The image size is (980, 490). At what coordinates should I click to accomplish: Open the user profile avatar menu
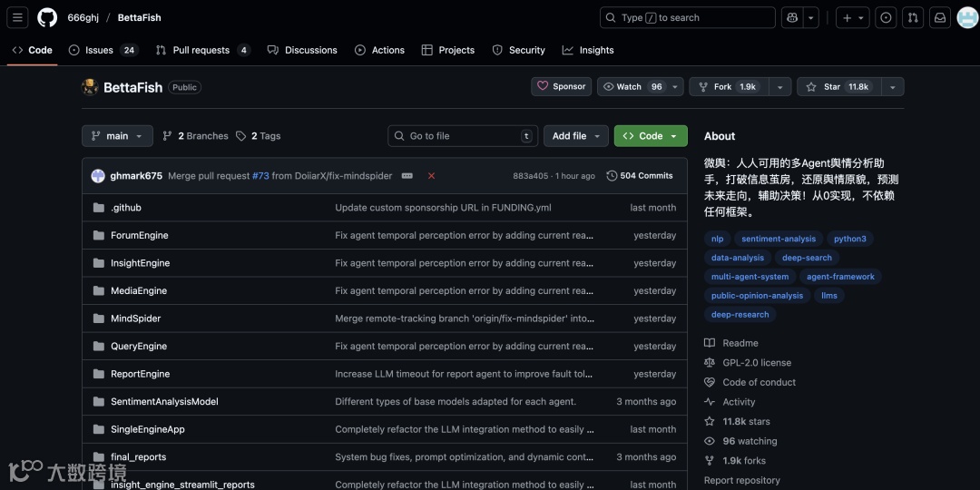click(x=967, y=17)
